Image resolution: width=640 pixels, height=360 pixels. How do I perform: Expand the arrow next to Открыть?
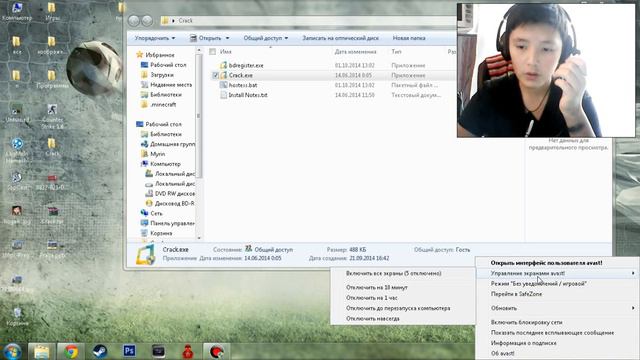(x=227, y=38)
